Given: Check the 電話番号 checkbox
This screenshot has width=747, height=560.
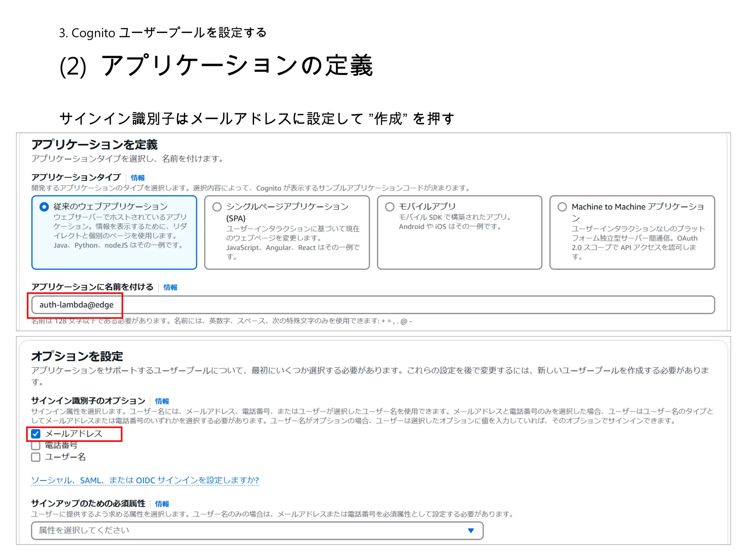Looking at the screenshot, I should tap(36, 446).
